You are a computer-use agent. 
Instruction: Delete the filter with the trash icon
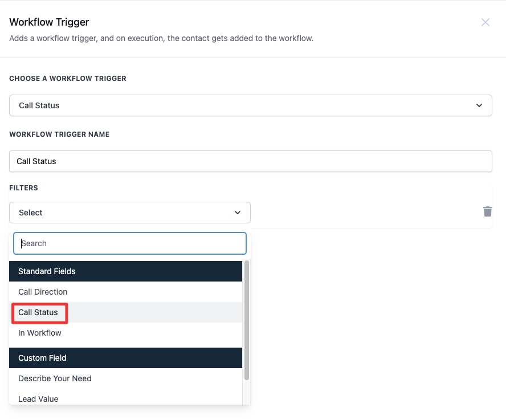tap(488, 211)
